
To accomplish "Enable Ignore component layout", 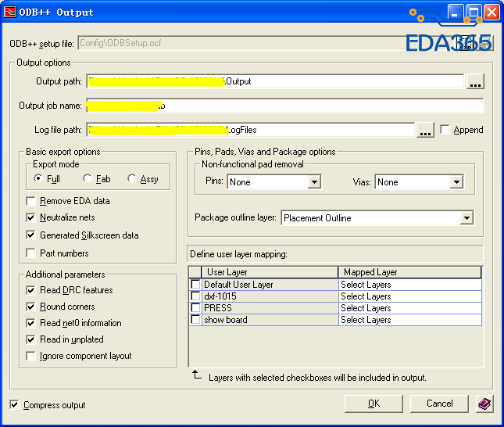I will point(30,356).
